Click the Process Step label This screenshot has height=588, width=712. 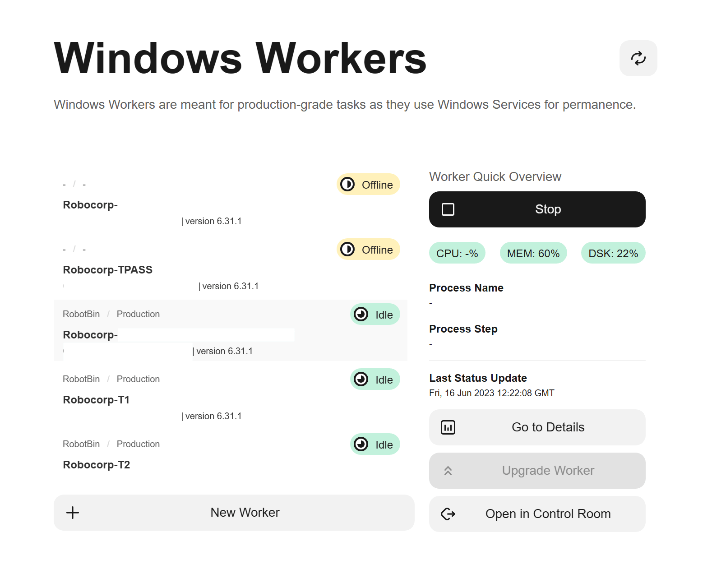(463, 329)
